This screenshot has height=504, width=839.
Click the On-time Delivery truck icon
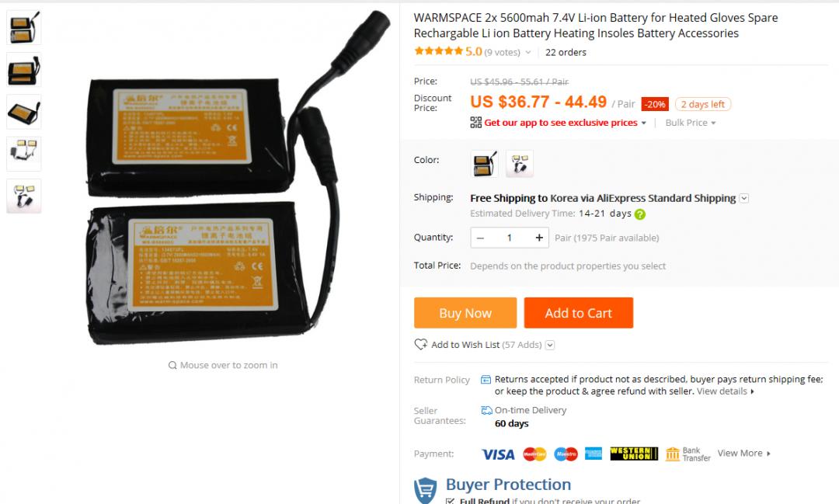(x=486, y=410)
